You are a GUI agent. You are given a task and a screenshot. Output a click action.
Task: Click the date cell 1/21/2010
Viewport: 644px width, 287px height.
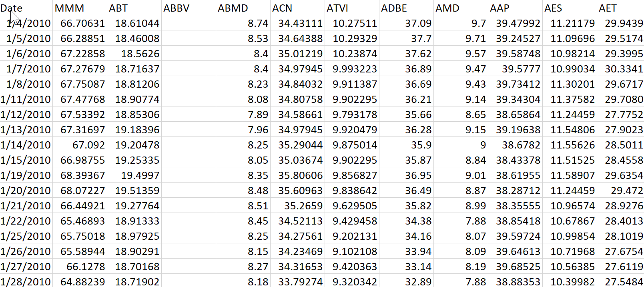(26, 206)
